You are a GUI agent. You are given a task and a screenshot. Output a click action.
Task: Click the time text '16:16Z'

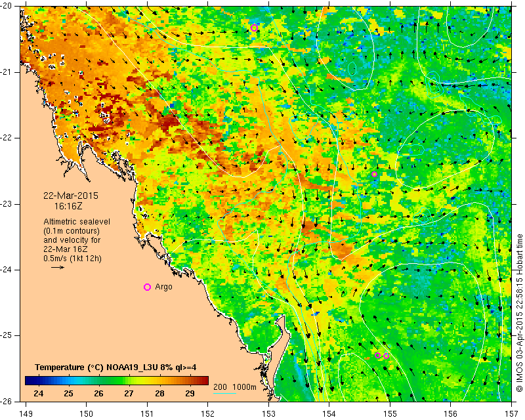68,206
